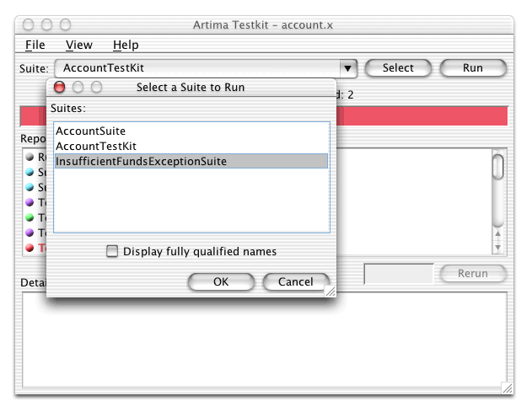
Task: Click the gray ball report icon
Action: (30, 157)
